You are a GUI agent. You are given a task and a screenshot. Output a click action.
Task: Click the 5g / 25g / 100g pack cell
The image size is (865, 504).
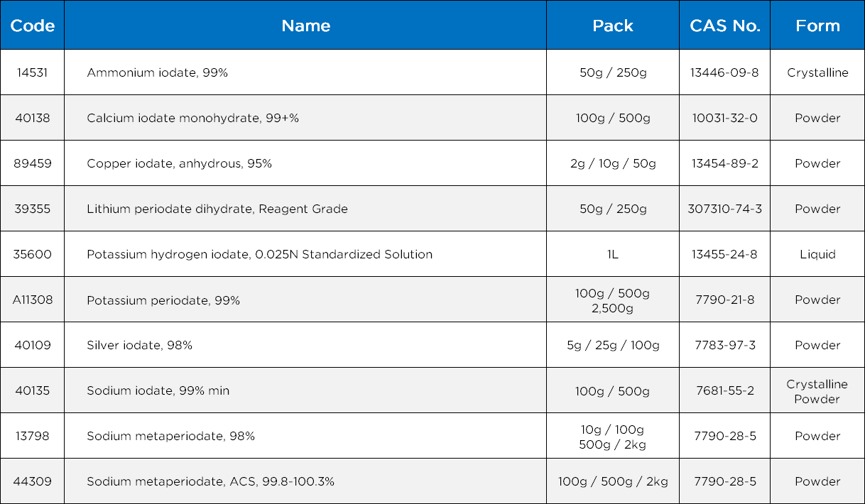(613, 345)
